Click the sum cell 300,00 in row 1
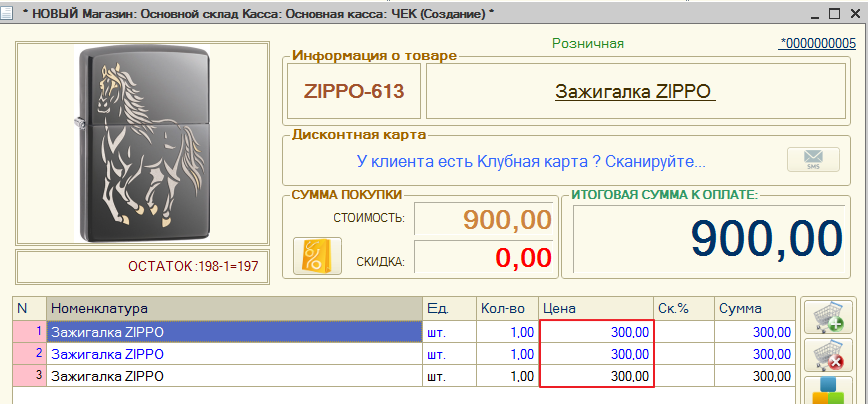The image size is (868, 404). 755,332
